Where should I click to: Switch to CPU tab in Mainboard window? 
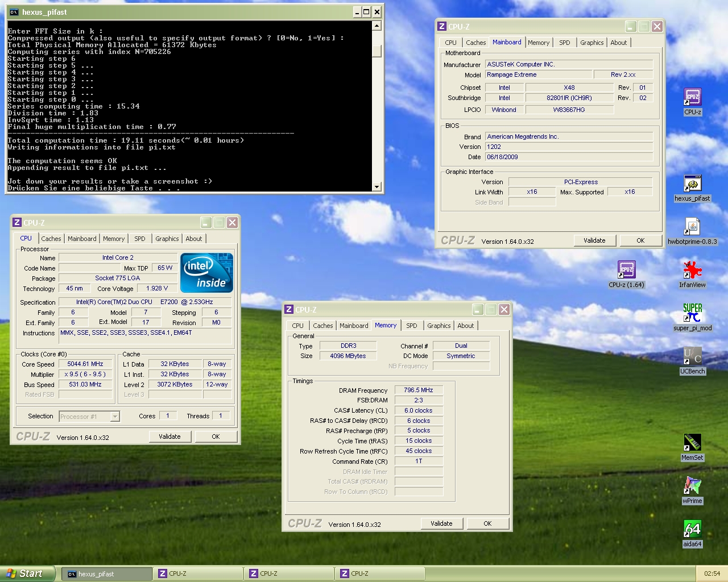coord(451,43)
